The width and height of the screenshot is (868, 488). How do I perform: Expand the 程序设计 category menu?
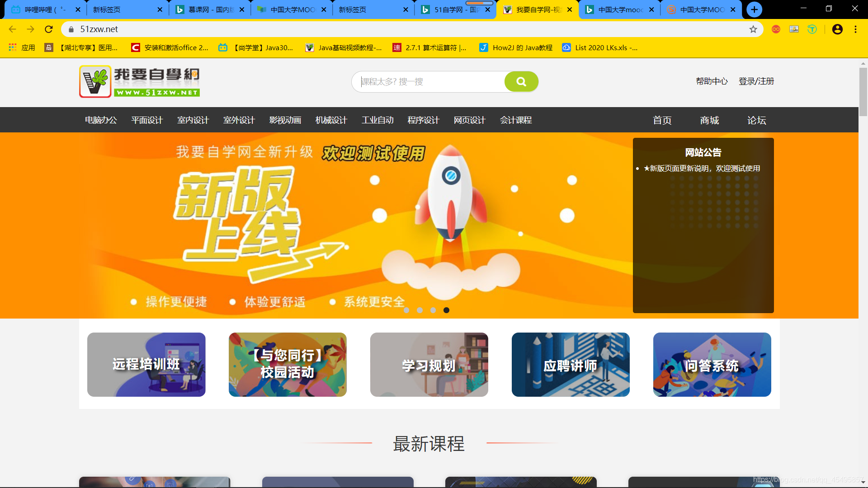point(423,120)
